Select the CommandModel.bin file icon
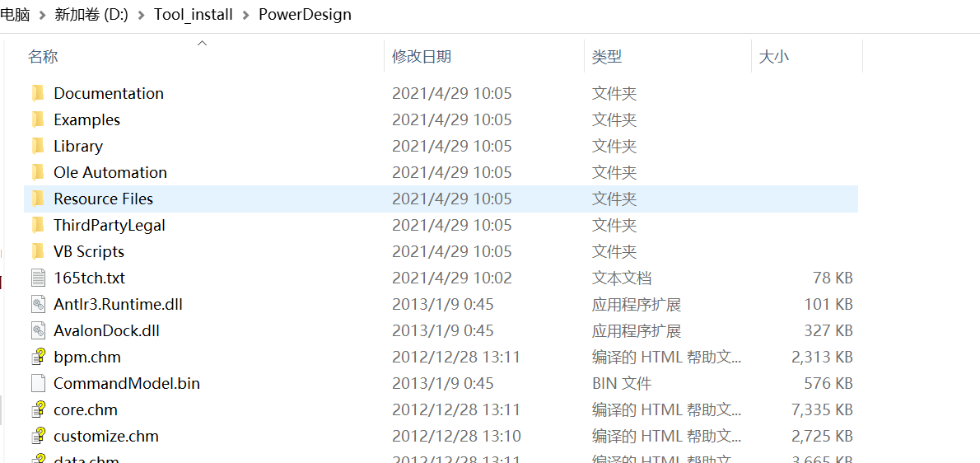The width and height of the screenshot is (980, 463). tap(38, 383)
